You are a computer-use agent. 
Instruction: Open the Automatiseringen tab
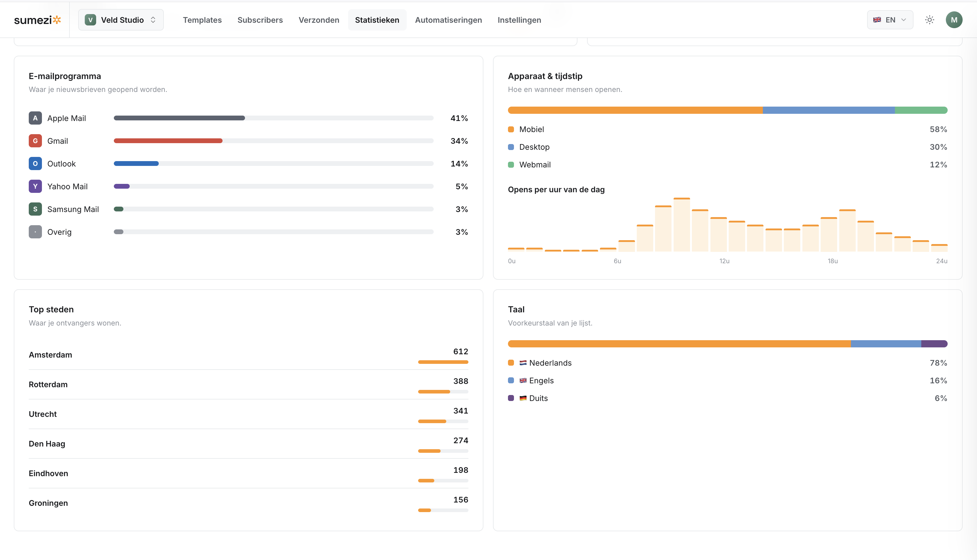[x=448, y=20]
